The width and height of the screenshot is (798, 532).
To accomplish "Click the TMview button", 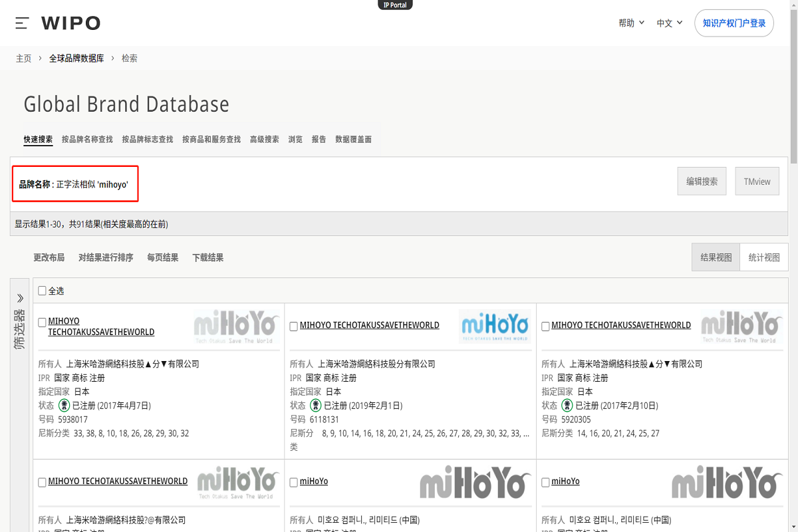I will coord(757,181).
